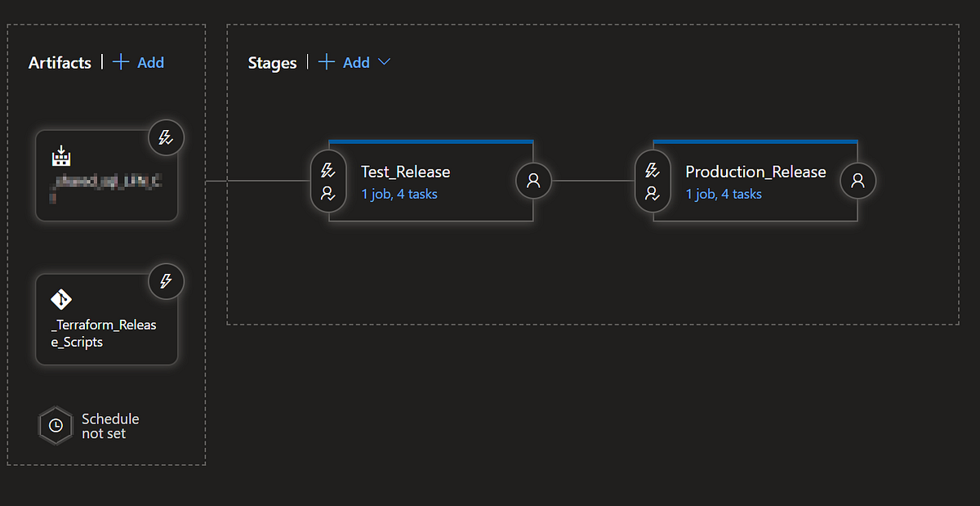Open the trigger settings on _Terraform_Release_Scripts artifact

point(166,281)
